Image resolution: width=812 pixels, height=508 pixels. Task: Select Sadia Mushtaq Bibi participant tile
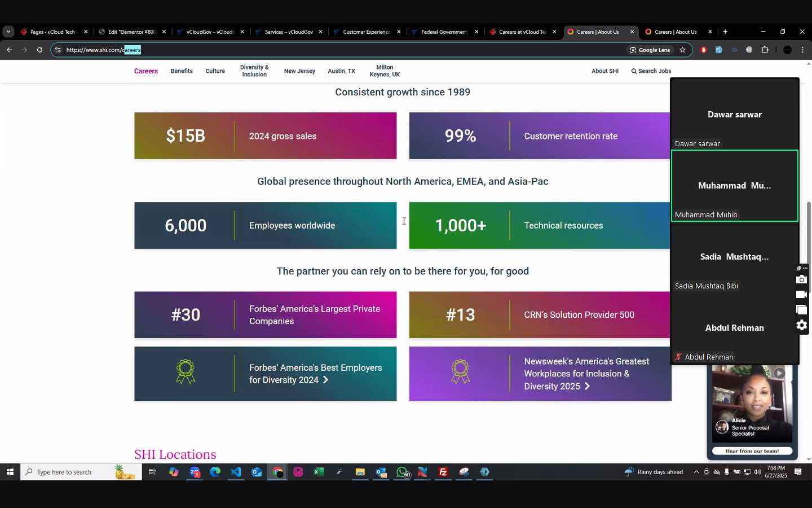tap(735, 257)
